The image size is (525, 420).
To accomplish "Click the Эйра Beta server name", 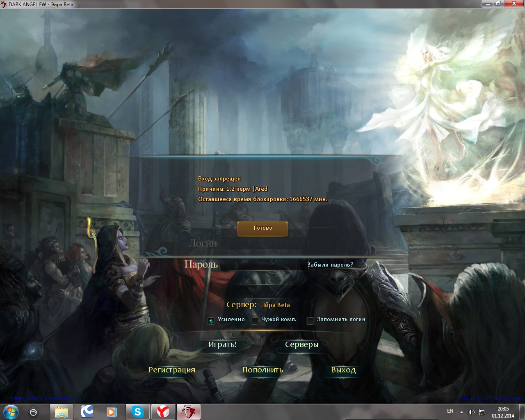I will coord(275,305).
